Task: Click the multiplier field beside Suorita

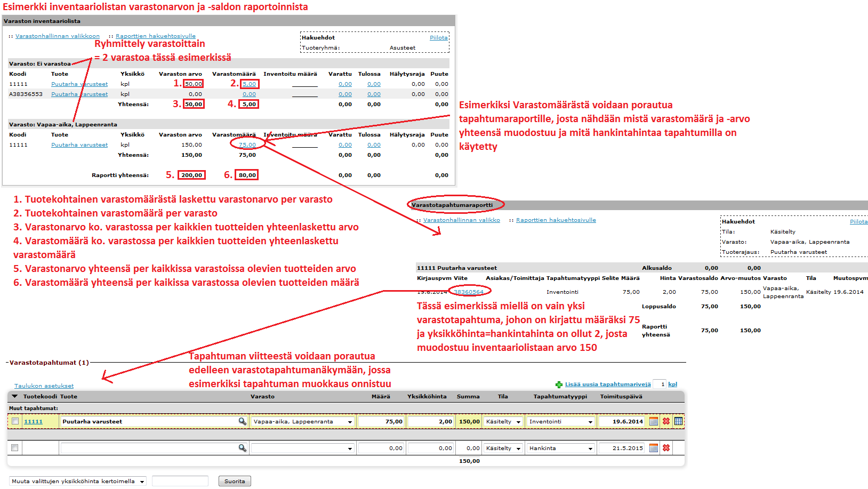Action: [x=180, y=481]
